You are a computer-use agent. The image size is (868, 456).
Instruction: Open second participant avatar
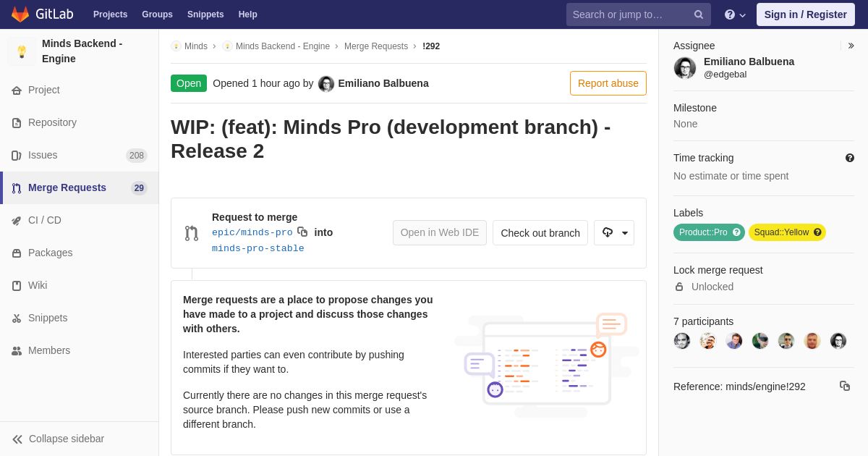708,341
